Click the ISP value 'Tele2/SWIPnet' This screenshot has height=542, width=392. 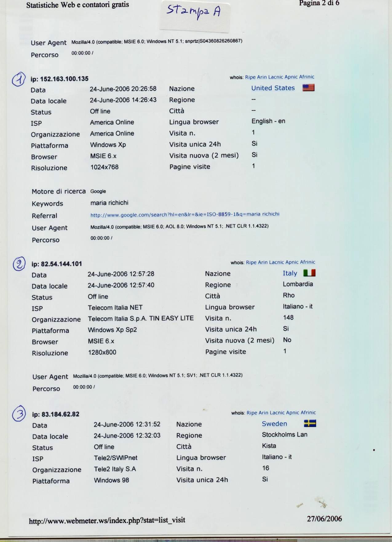[x=116, y=458]
